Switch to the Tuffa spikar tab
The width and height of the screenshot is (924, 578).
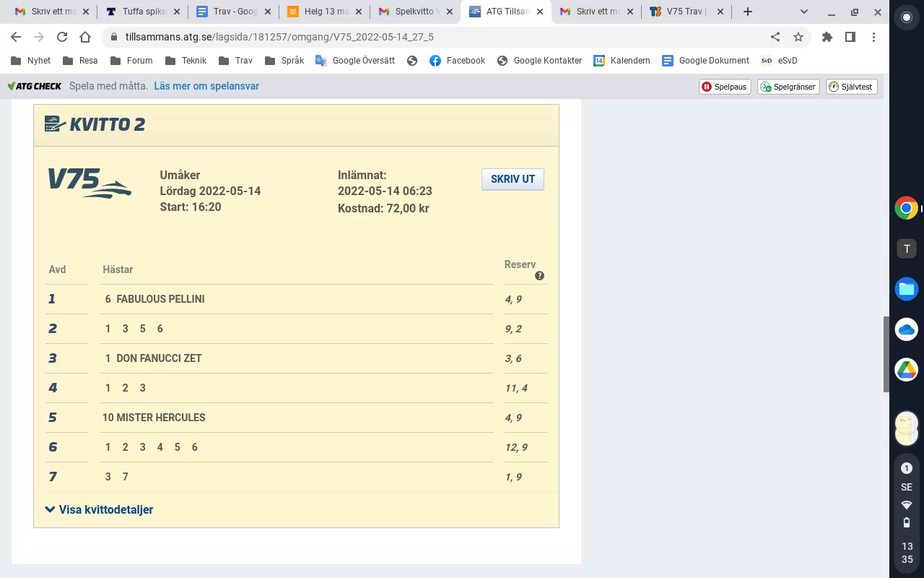141,12
